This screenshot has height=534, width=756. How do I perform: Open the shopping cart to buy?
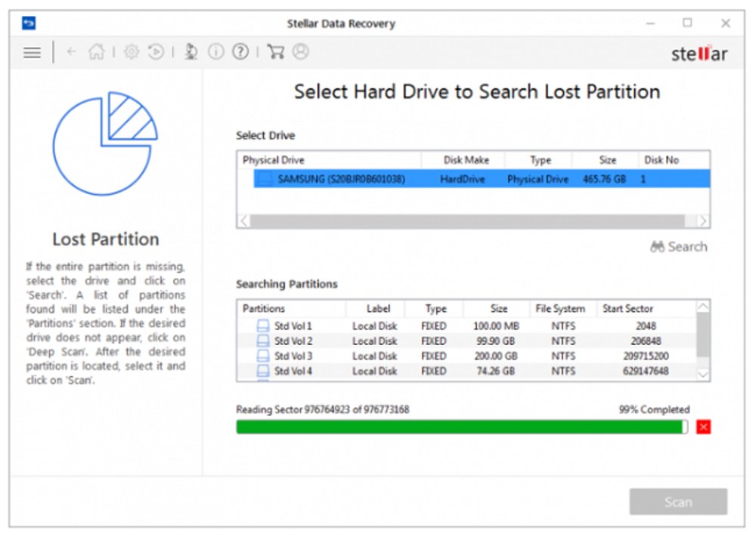[x=275, y=51]
